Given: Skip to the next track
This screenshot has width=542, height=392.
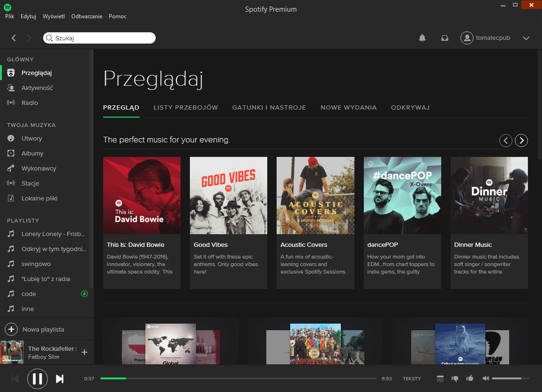Looking at the screenshot, I should tap(60, 379).
